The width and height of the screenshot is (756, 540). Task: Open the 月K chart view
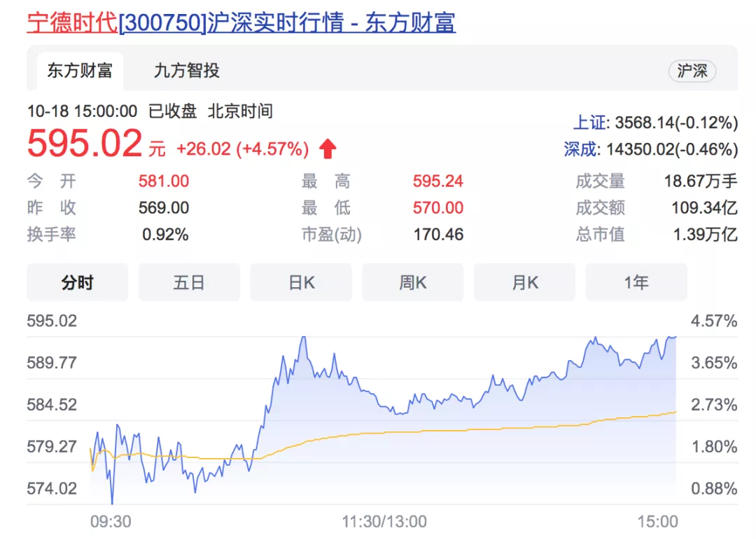(x=524, y=282)
